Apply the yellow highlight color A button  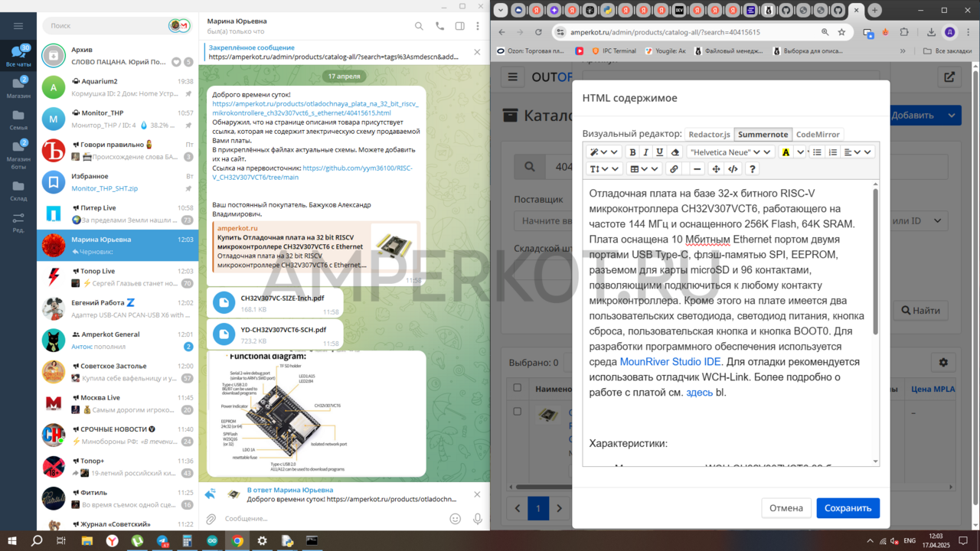coord(786,152)
